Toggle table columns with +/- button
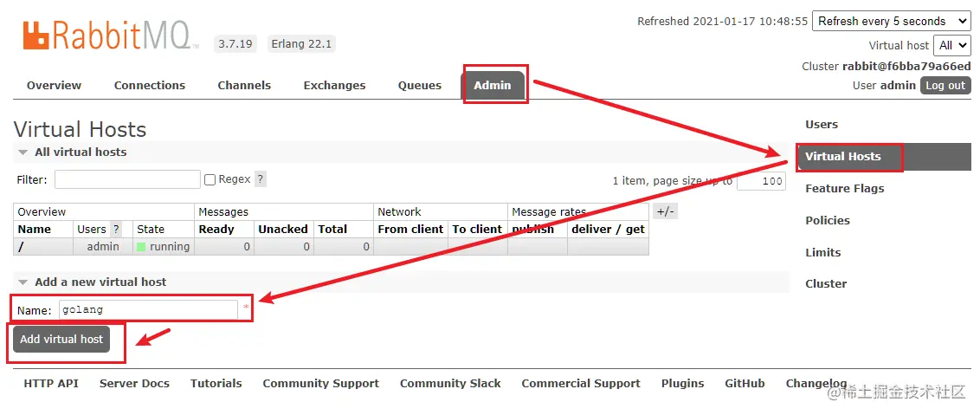 click(x=665, y=211)
